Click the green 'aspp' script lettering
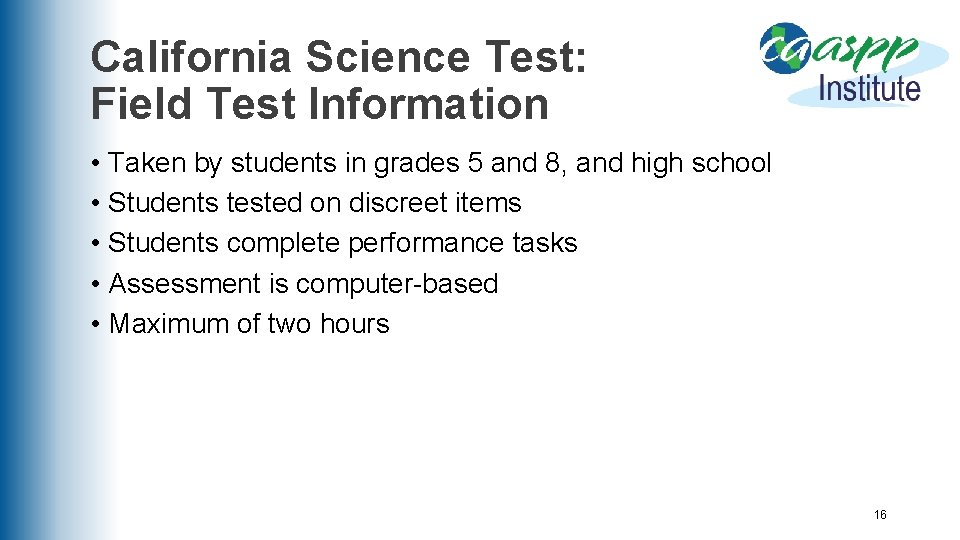Image resolution: width=960 pixels, height=540 pixels. pyautogui.click(x=864, y=51)
